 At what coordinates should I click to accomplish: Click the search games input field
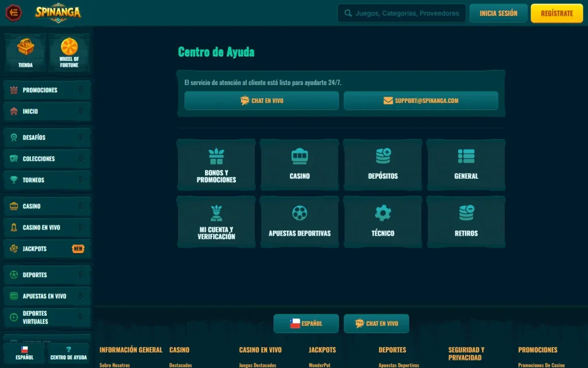click(x=401, y=13)
